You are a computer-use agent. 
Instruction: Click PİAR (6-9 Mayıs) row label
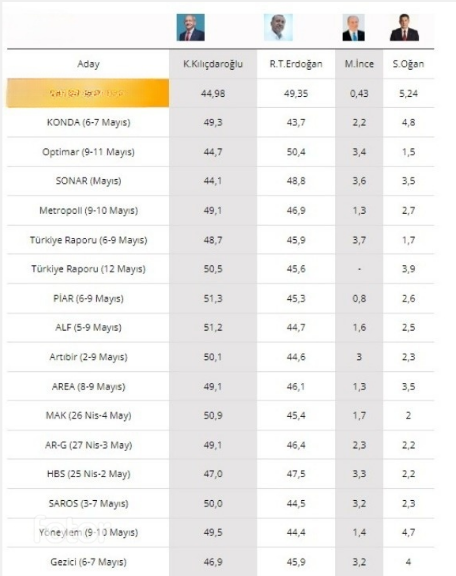(88, 298)
